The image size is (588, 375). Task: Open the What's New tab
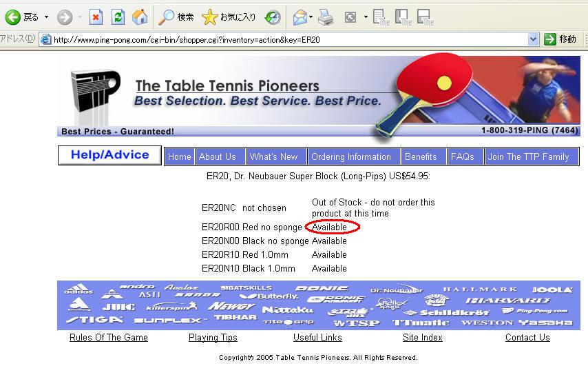click(x=277, y=156)
